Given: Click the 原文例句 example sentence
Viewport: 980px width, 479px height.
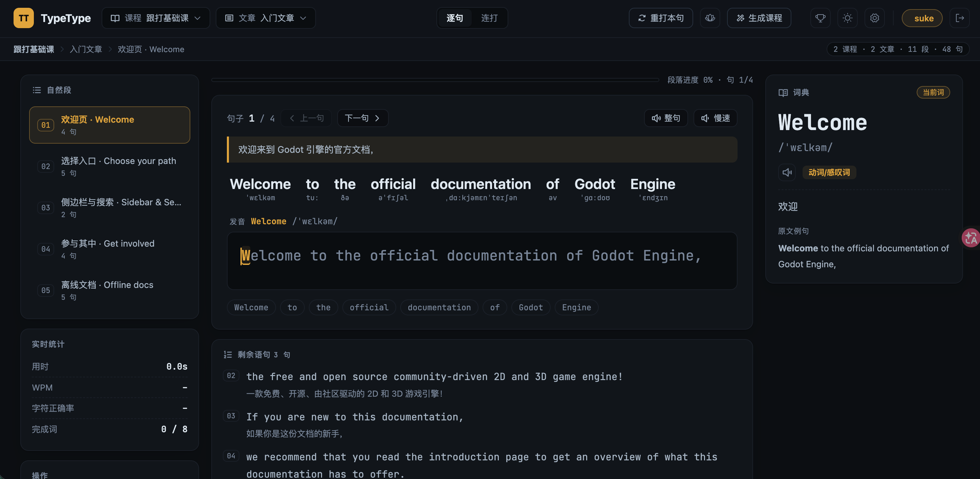Looking at the screenshot, I should (x=864, y=256).
